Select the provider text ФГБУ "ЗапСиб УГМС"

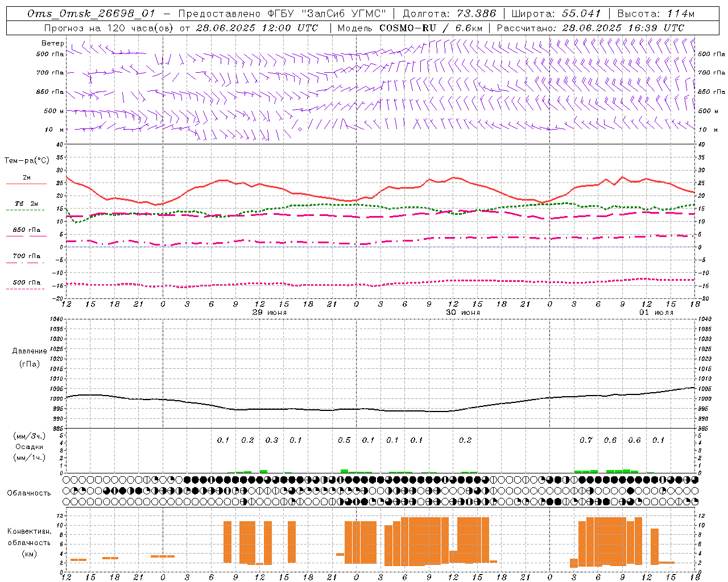[x=327, y=14]
